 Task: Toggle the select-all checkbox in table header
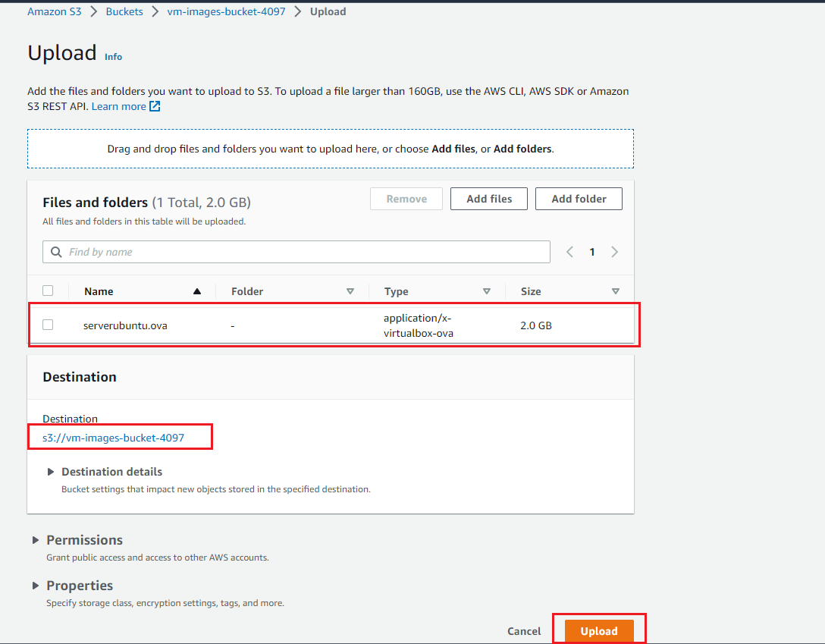[48, 290]
